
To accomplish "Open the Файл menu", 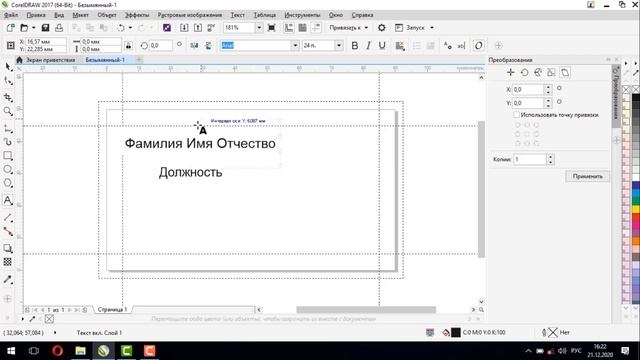I will coord(11,15).
